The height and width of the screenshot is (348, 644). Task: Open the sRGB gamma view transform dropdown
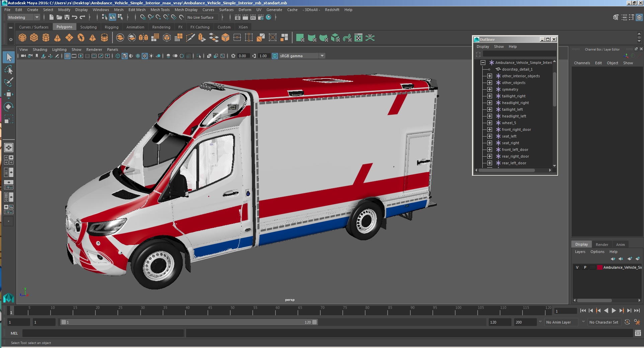302,56
